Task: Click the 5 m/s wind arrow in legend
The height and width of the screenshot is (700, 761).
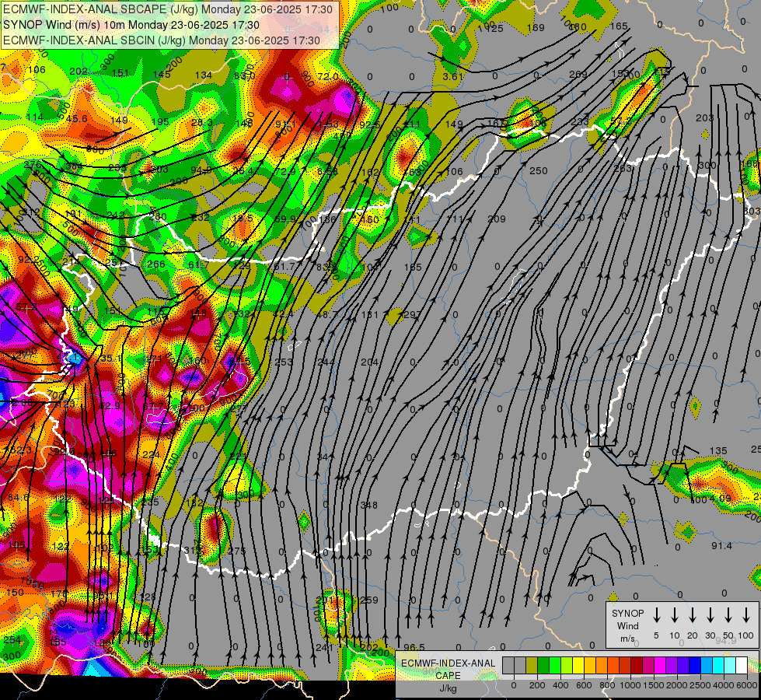Action: pyautogui.click(x=656, y=615)
